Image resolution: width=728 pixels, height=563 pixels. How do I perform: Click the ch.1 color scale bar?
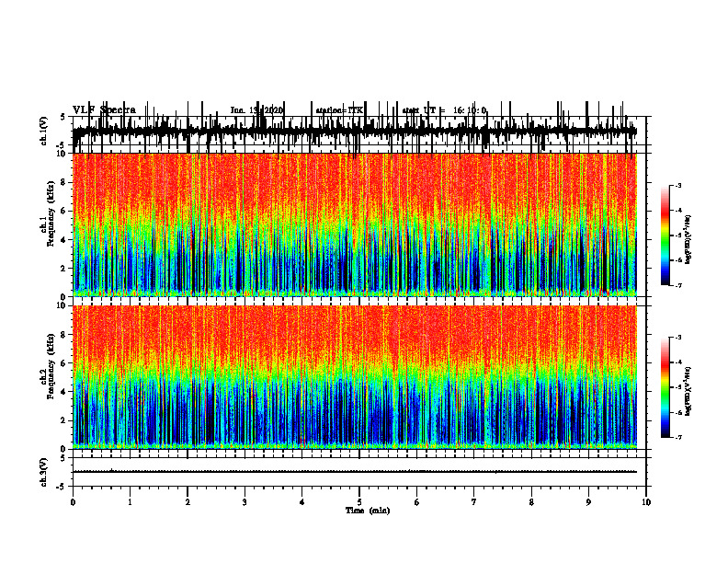(665, 236)
